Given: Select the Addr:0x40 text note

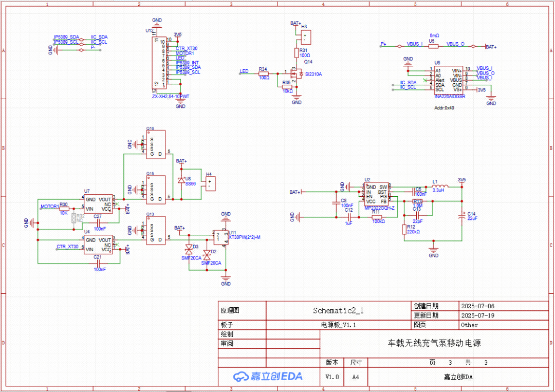Looking at the screenshot, I should (x=445, y=108).
